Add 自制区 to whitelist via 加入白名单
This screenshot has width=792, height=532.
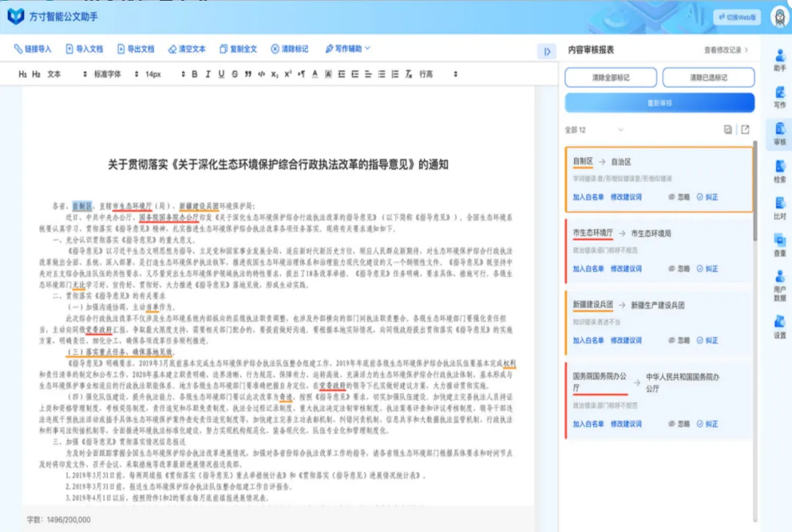(x=588, y=197)
